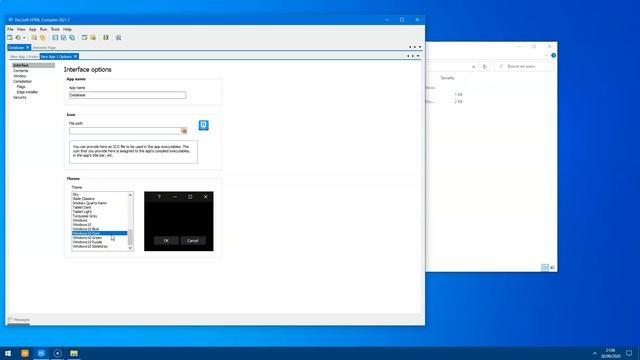Click the second blue save-as toolbar icon
This screenshot has width=640, height=360.
coord(64,38)
